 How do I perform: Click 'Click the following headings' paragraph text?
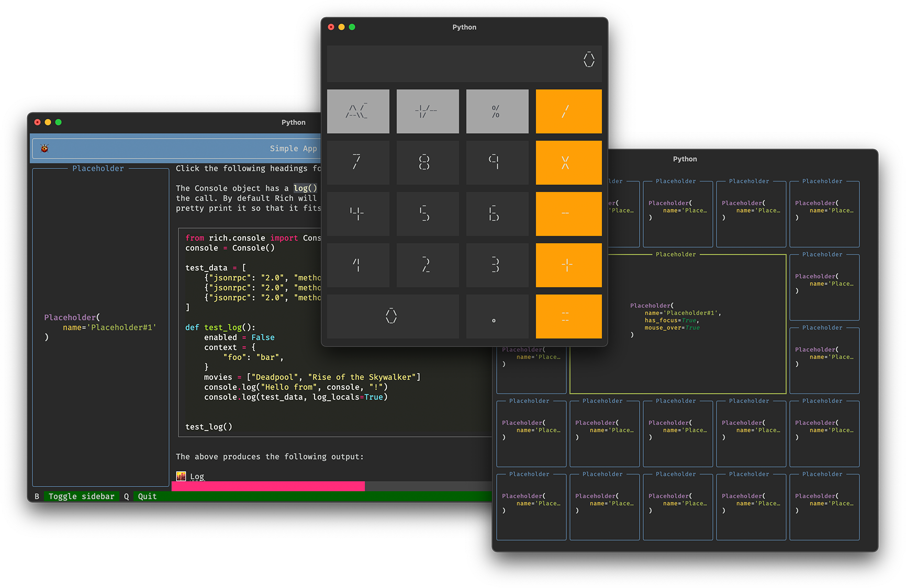coord(248,168)
